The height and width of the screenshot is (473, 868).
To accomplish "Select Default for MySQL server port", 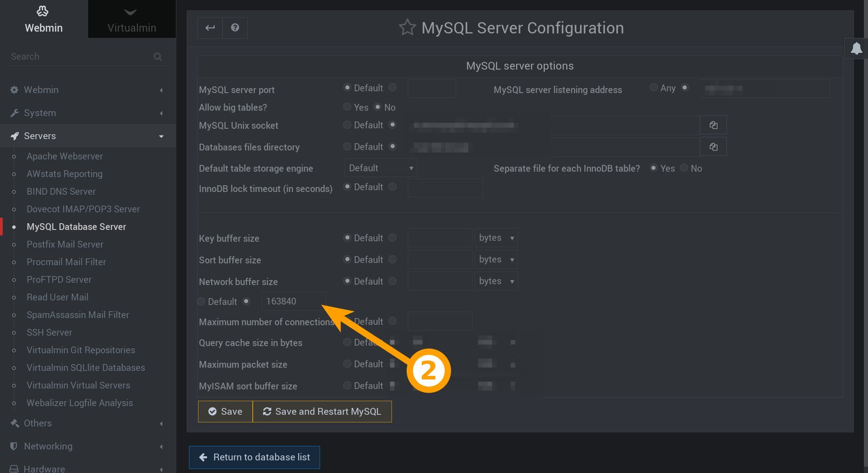I will click(347, 88).
